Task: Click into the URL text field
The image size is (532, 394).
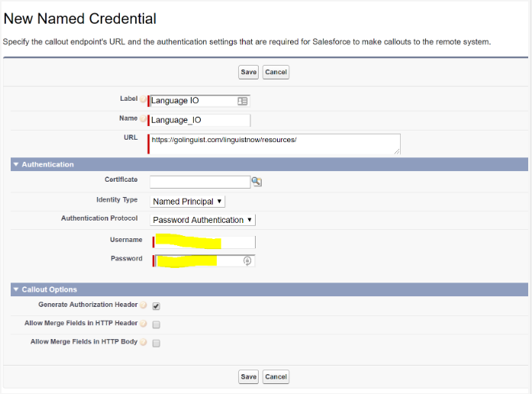Action: click(273, 144)
